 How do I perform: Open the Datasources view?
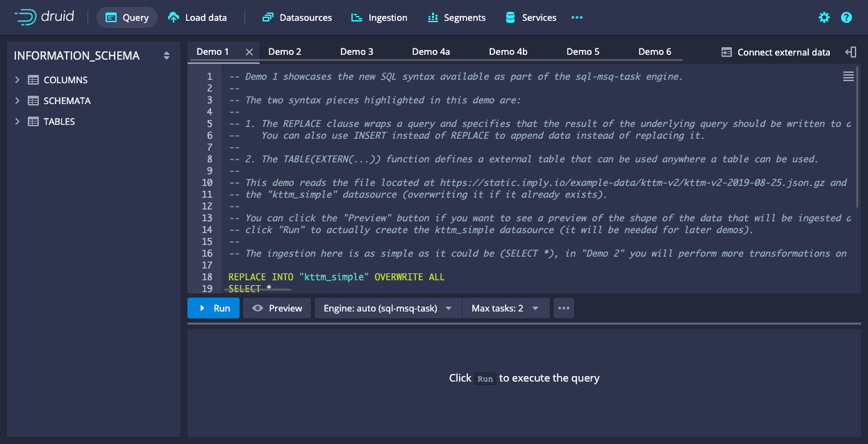297,17
